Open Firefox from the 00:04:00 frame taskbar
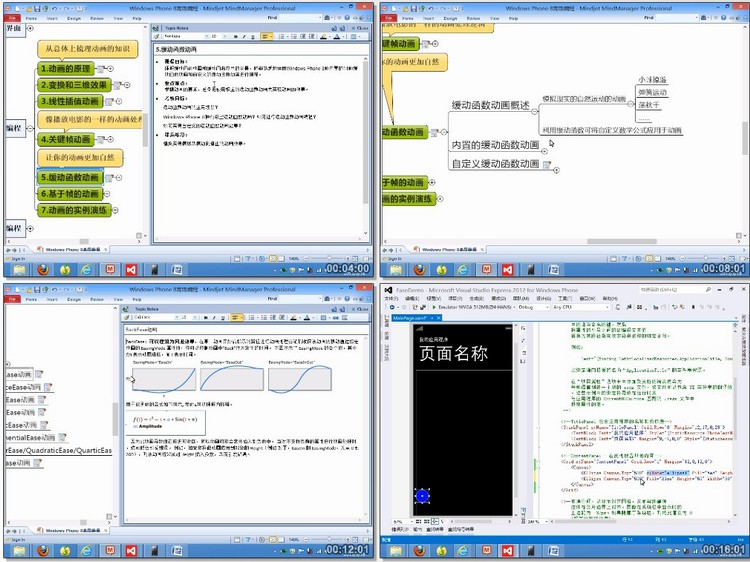This screenshot has height=562, width=750. [43, 270]
